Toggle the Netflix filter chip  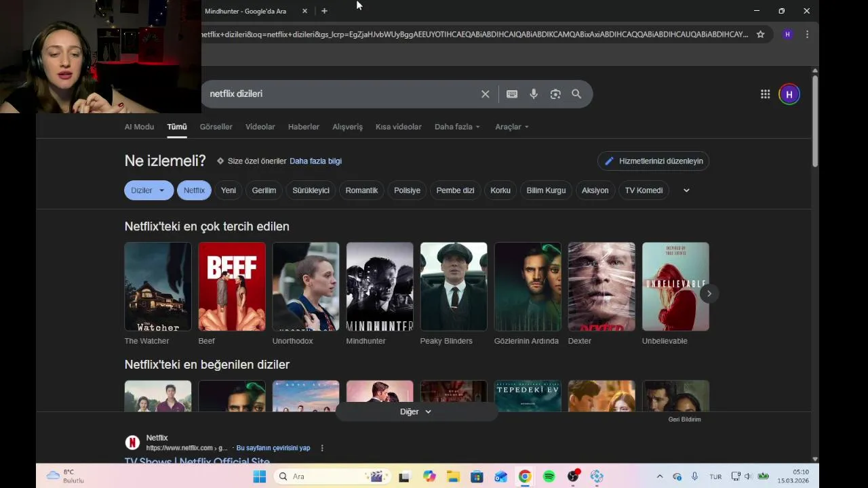(194, 190)
